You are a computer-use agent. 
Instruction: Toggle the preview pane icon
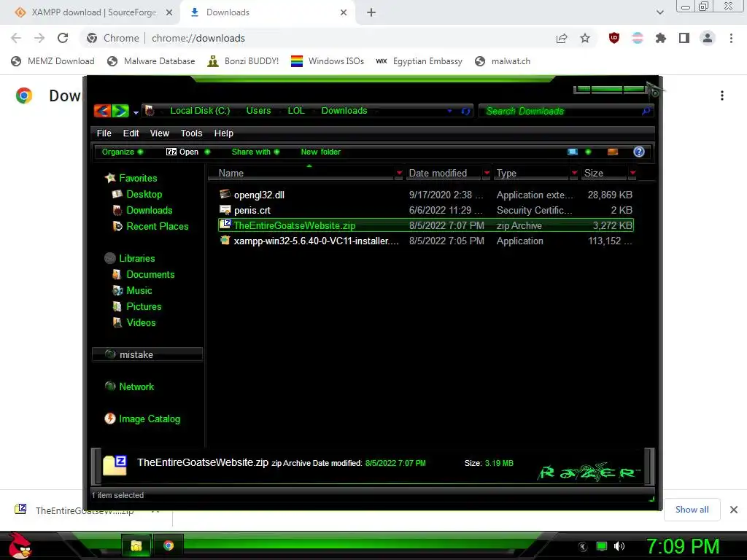click(x=613, y=152)
